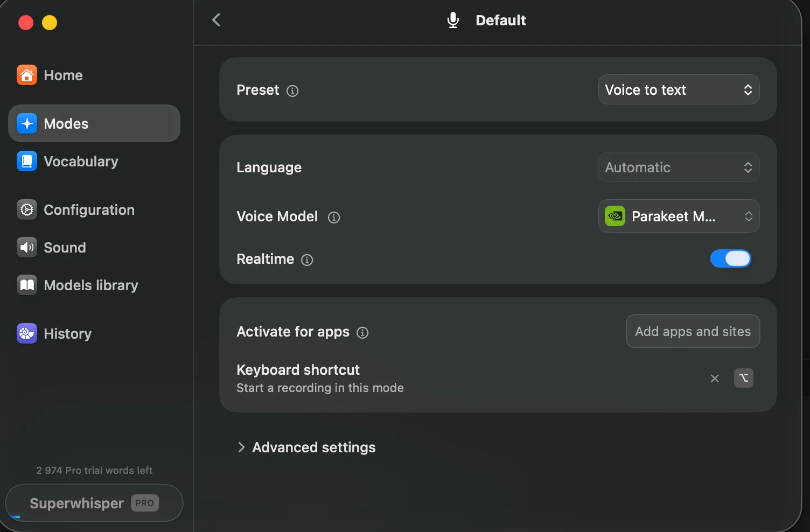
Task: Click the Models library icon
Action: [27, 285]
